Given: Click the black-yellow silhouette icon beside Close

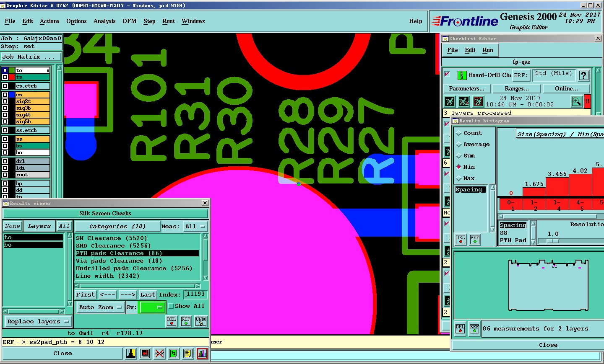Looking at the screenshot, I should (x=131, y=354).
